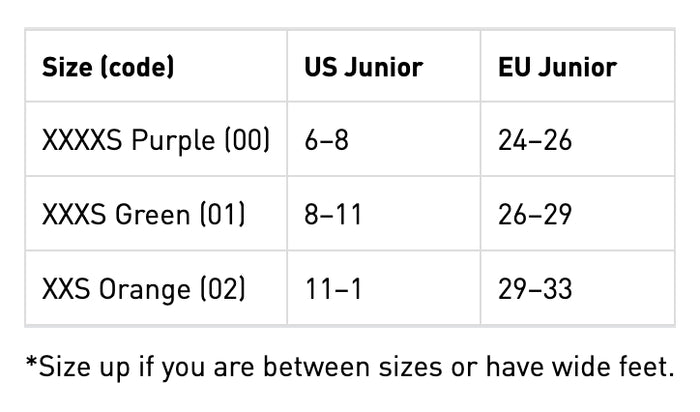Click the US Junior 11–1 cell
Screen dimensions: 700x412
[x=384, y=288]
